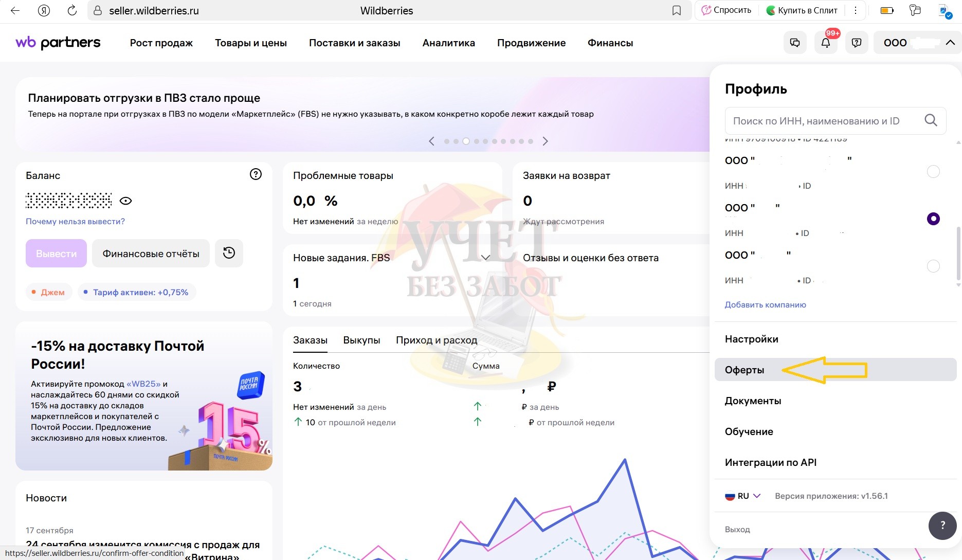Open the chat messages icon in header
Screen dimensions: 962x560
[795, 43]
